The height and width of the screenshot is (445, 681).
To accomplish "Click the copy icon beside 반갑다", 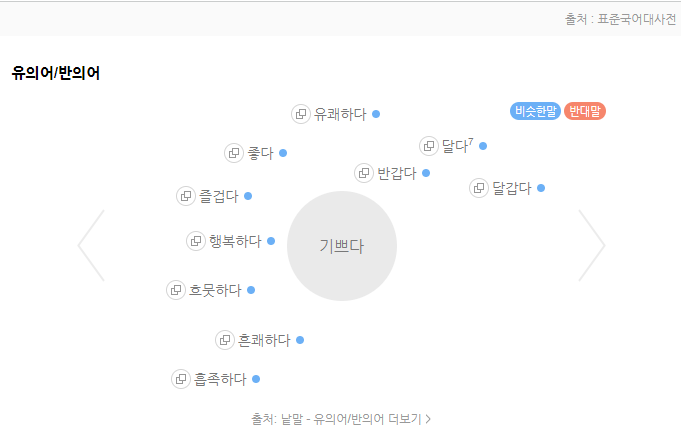I will [364, 173].
